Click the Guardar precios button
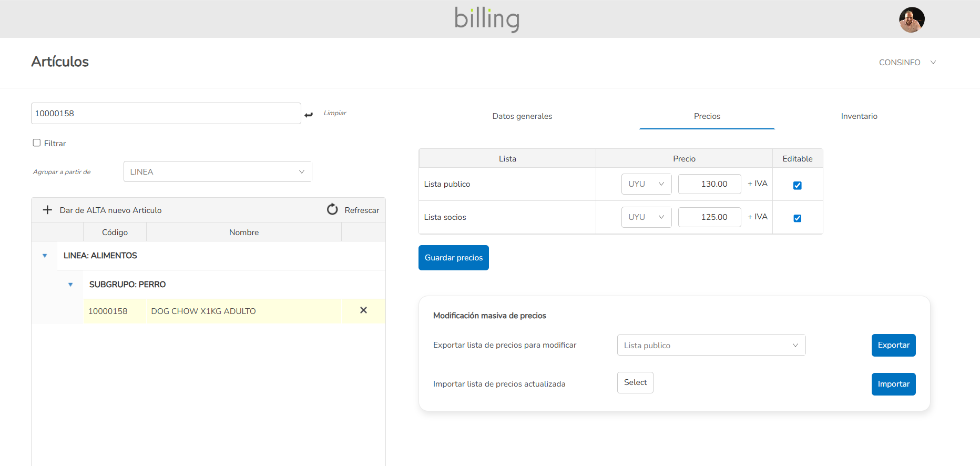 pyautogui.click(x=453, y=258)
